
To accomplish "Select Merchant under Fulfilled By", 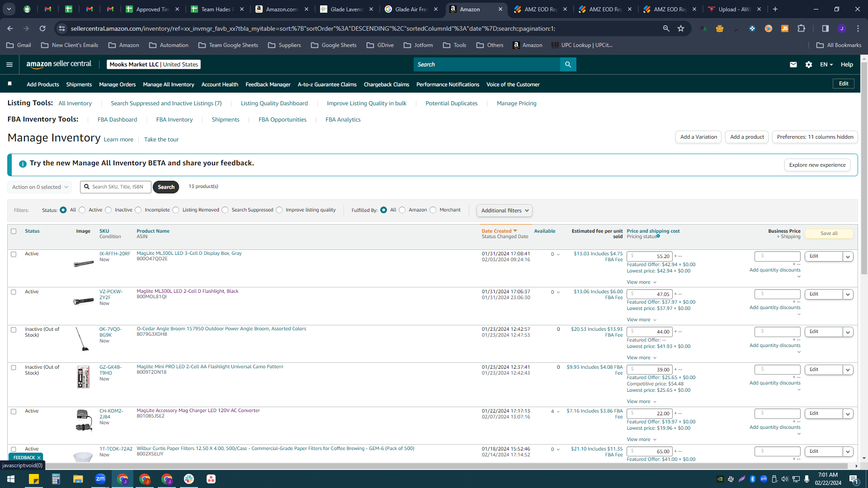I will pyautogui.click(x=433, y=210).
